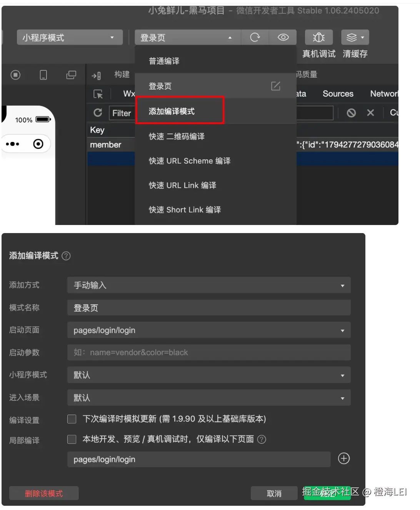
Task: Select the member storage row
Action: pos(242,145)
